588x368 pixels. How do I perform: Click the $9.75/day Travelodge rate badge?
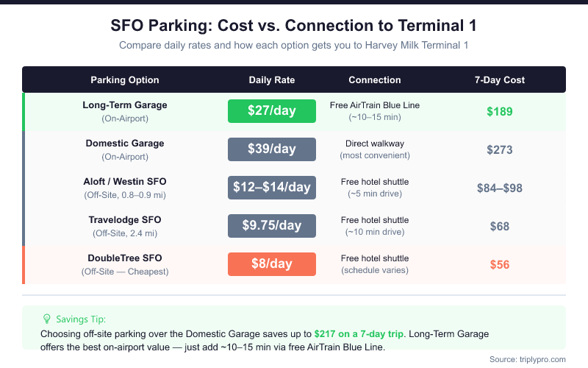tap(272, 226)
